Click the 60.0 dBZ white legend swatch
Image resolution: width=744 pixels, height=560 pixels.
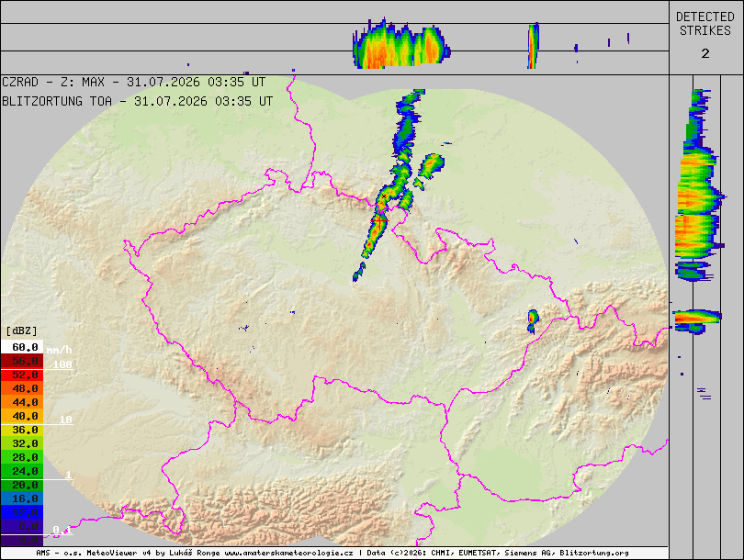pyautogui.click(x=22, y=347)
